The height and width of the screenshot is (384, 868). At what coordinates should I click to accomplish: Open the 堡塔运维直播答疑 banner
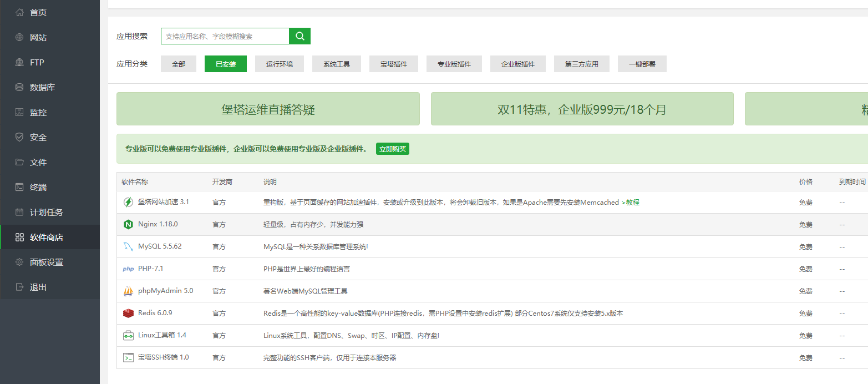coord(268,109)
